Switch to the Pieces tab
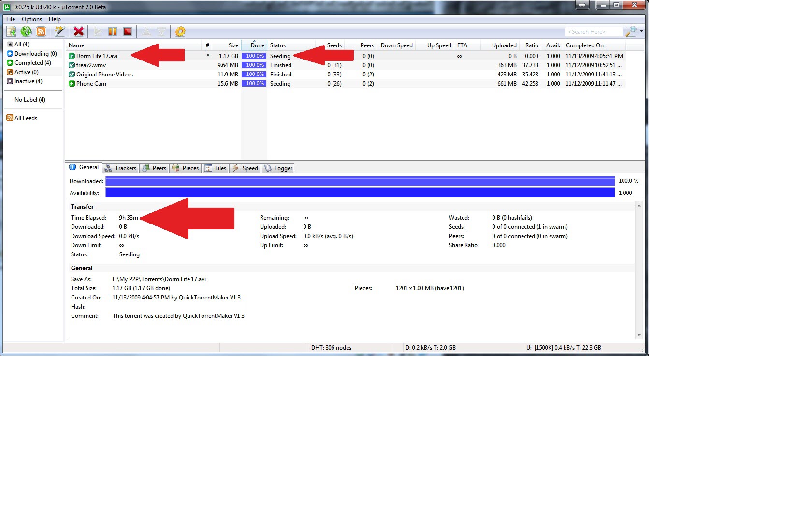Screen dimensions: 812x508 click(x=186, y=168)
